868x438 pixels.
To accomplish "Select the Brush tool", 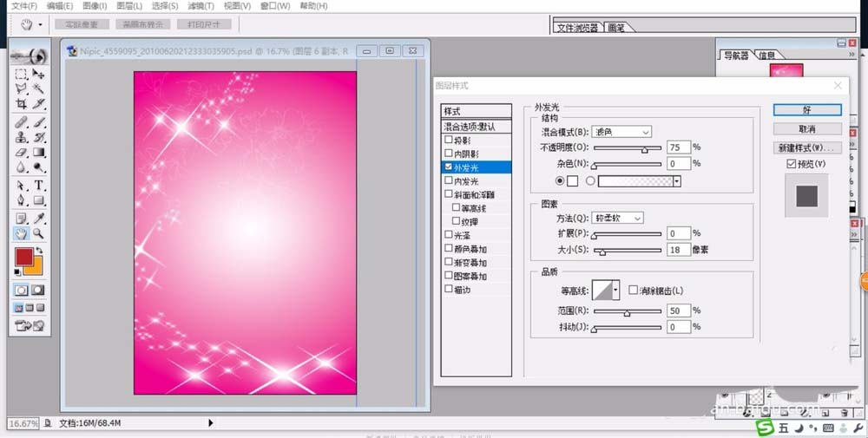I will point(38,122).
